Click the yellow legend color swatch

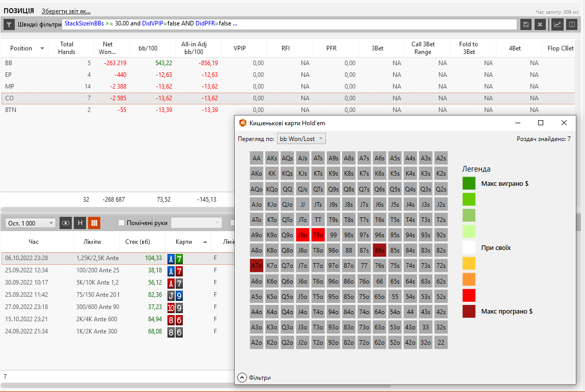(x=469, y=263)
